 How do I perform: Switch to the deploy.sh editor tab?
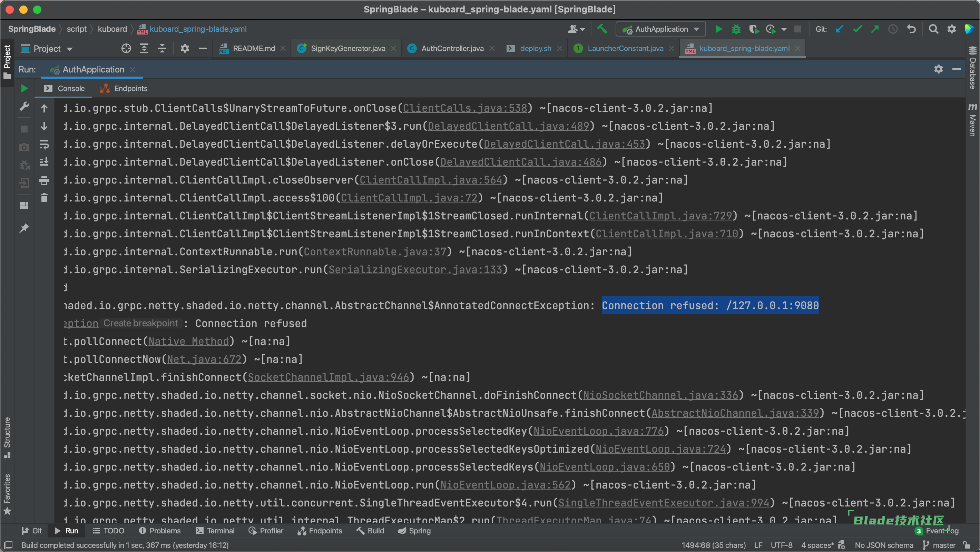point(535,49)
